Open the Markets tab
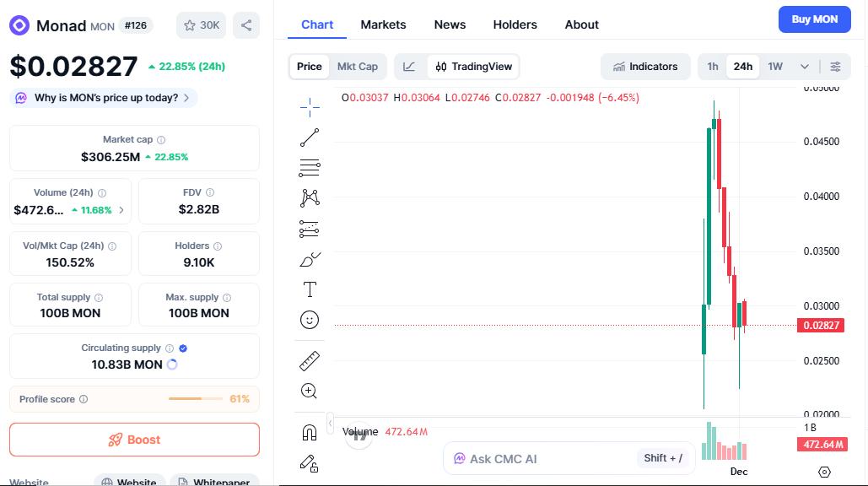868x486 pixels. pyautogui.click(x=383, y=24)
